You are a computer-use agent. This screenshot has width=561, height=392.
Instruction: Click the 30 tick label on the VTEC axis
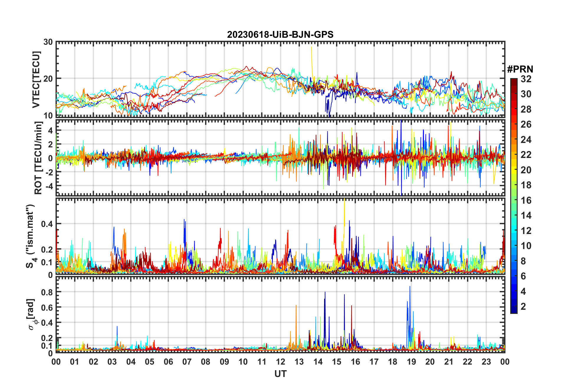pyautogui.click(x=48, y=42)
